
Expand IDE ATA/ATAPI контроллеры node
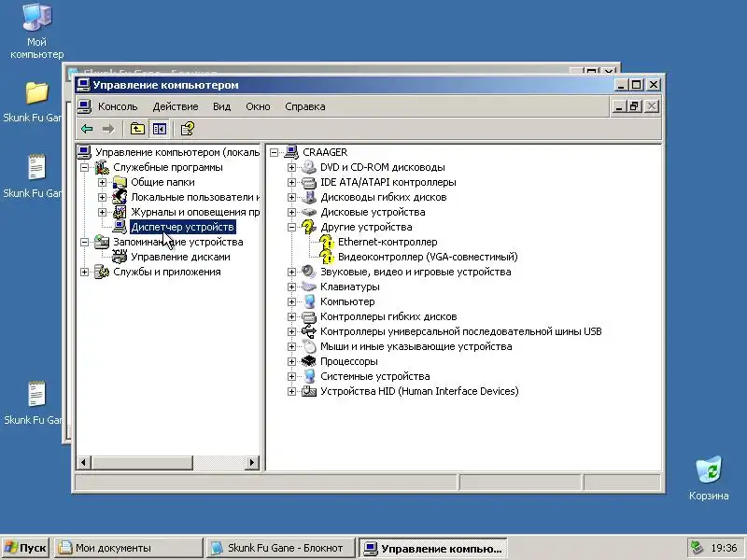click(x=291, y=182)
